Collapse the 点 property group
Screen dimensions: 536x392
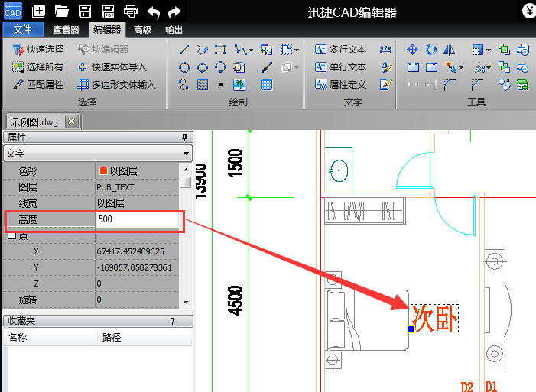pyautogui.click(x=11, y=236)
